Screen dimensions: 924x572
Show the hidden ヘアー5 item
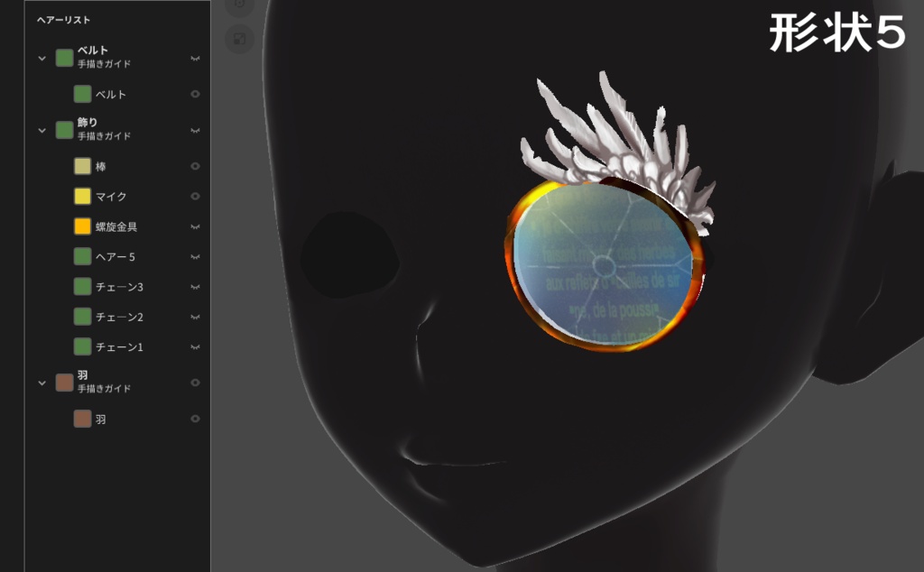195,257
